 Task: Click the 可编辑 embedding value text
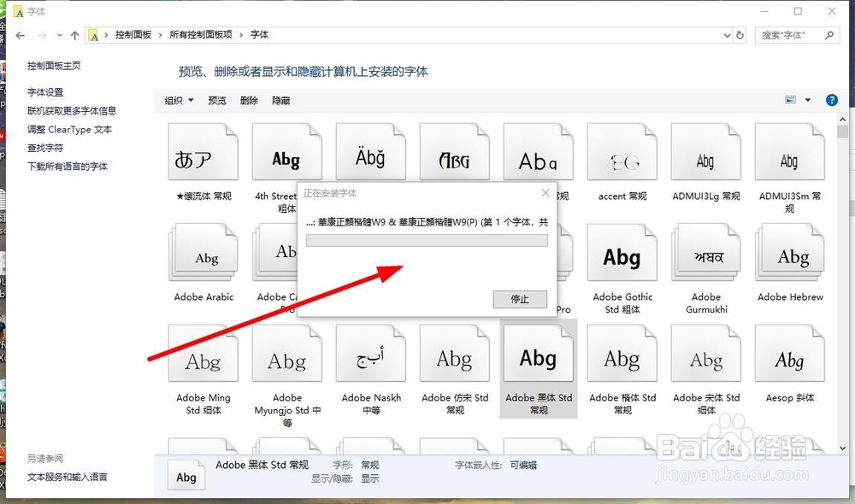pos(523,466)
